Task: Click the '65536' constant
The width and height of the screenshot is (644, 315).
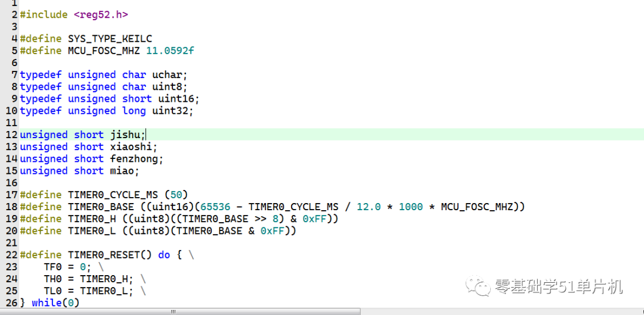Action: coord(216,207)
